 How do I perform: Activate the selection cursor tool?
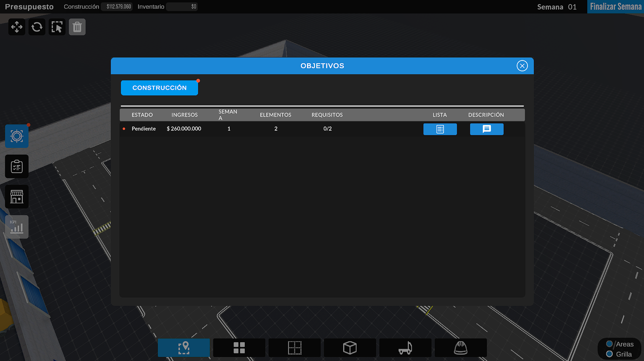(57, 27)
